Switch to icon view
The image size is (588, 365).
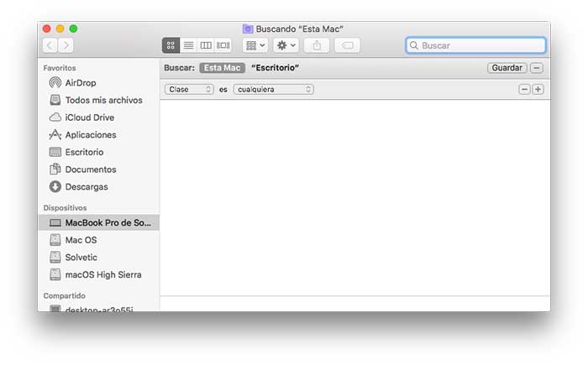click(x=171, y=45)
